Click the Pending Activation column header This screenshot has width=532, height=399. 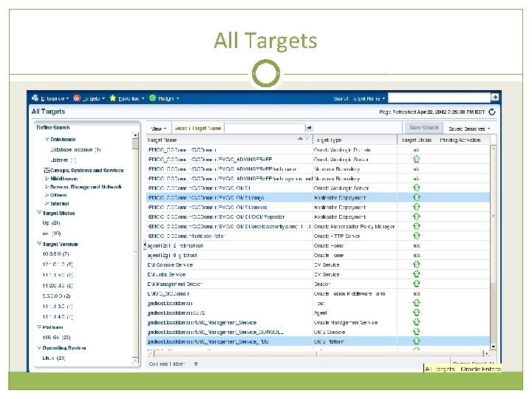pos(460,140)
